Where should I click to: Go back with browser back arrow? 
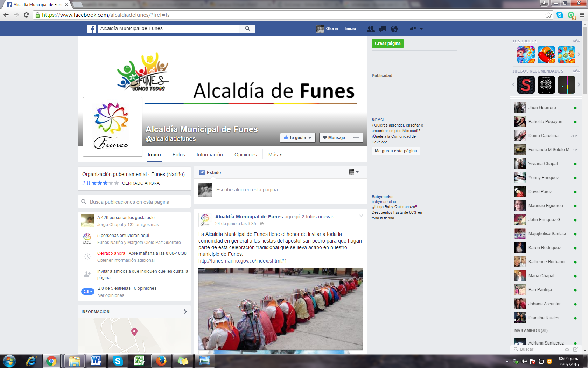[6, 15]
